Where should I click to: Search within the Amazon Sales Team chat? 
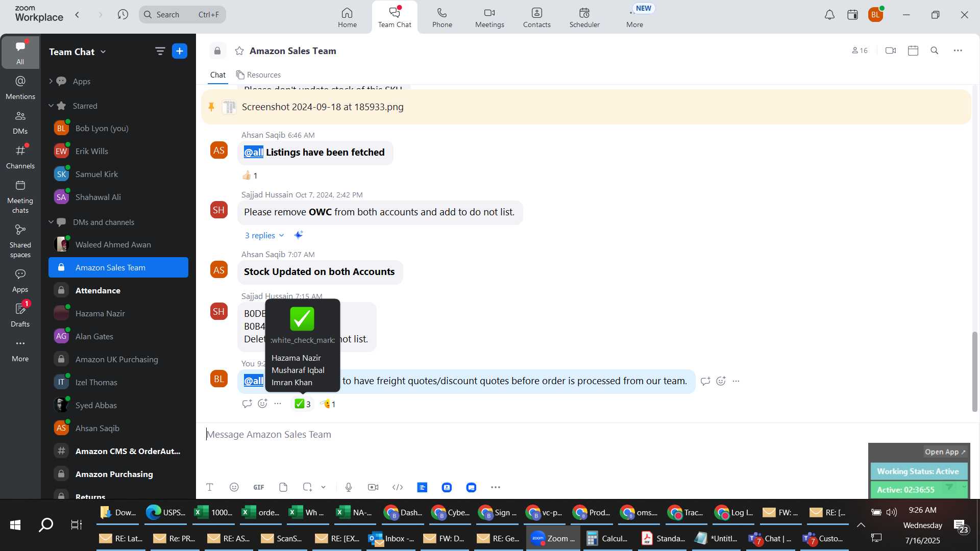click(x=935, y=51)
